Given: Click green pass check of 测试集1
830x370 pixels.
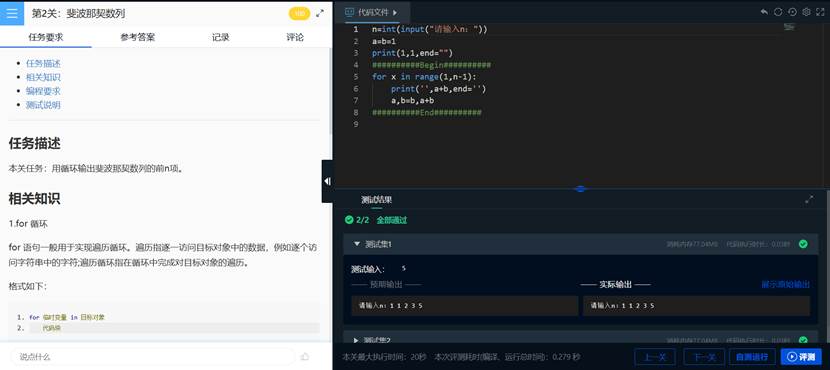Looking at the screenshot, I should click(803, 244).
